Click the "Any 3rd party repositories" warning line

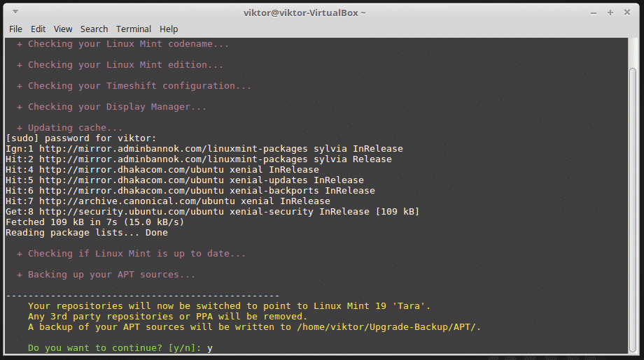pos(167,317)
